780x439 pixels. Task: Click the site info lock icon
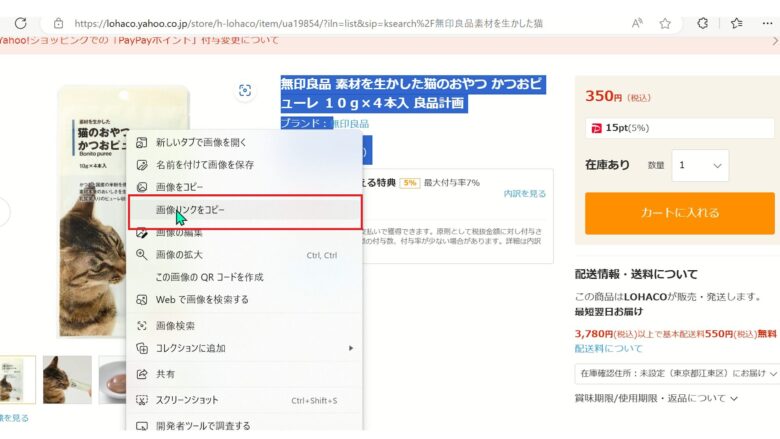click(x=58, y=22)
